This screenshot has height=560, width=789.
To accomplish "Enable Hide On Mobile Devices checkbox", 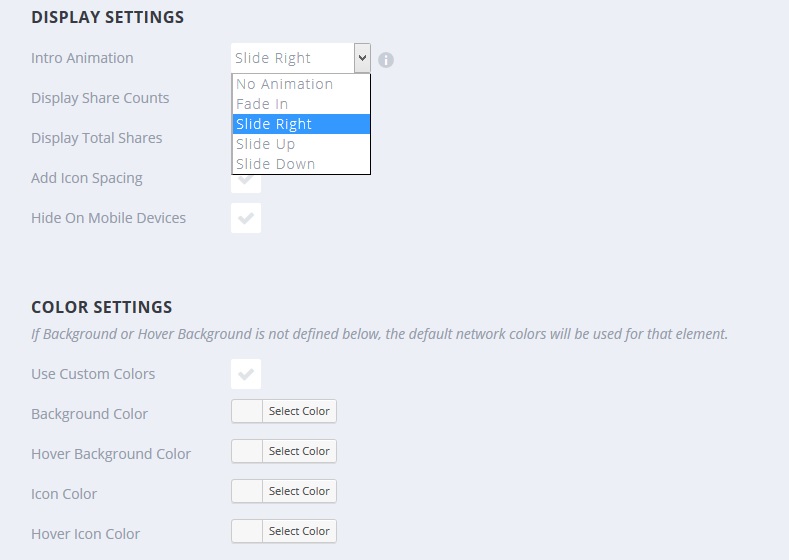I will point(246,218).
